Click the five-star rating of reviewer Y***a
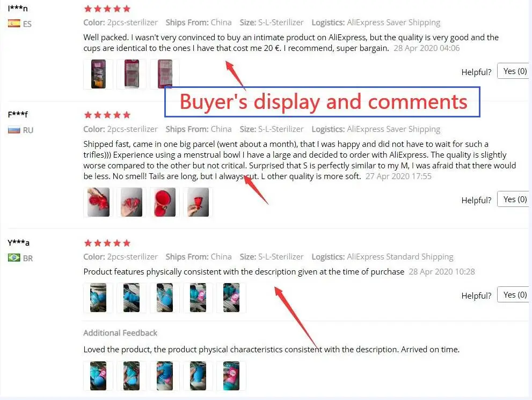 pos(107,243)
